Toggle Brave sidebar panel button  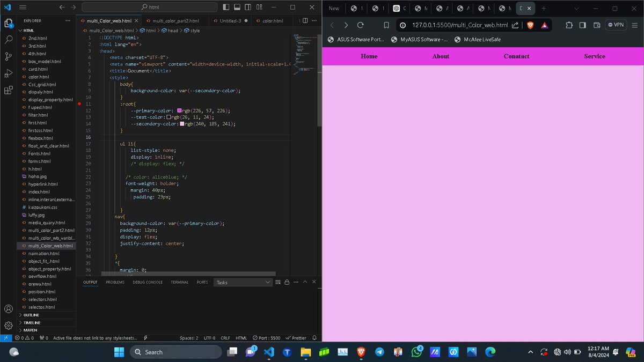[583, 25]
